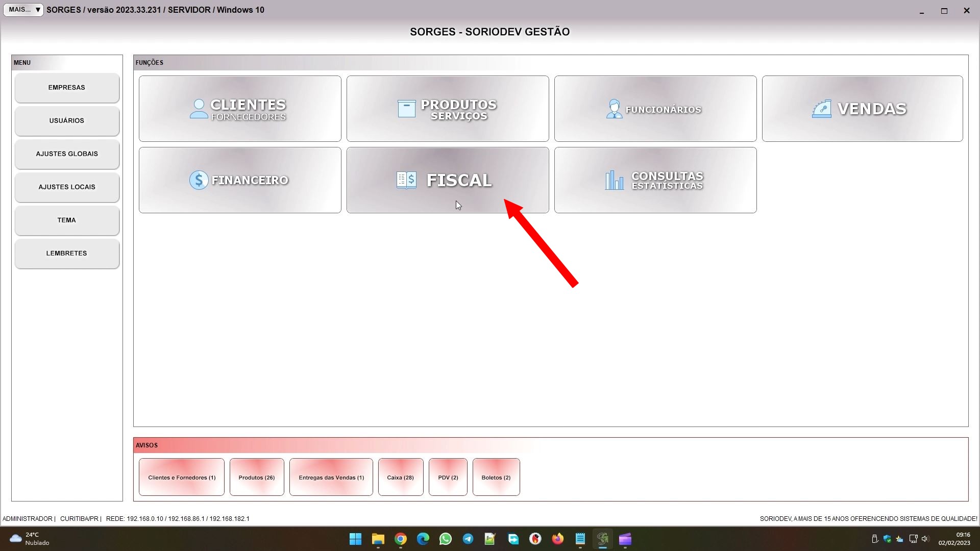The image size is (980, 551).
Task: Open the purple clapperboard taskbar icon
Action: coord(625,539)
